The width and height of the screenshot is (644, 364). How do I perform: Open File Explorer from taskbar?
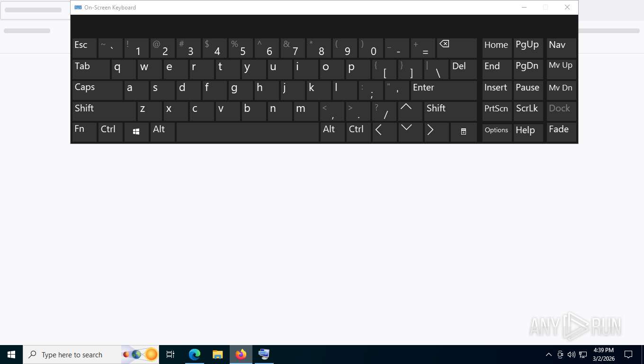[217, 355]
